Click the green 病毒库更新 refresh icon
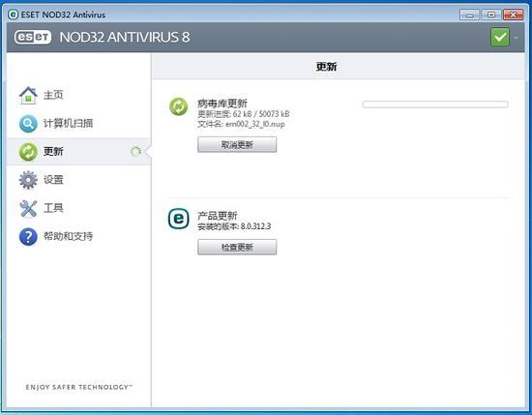 tap(179, 106)
